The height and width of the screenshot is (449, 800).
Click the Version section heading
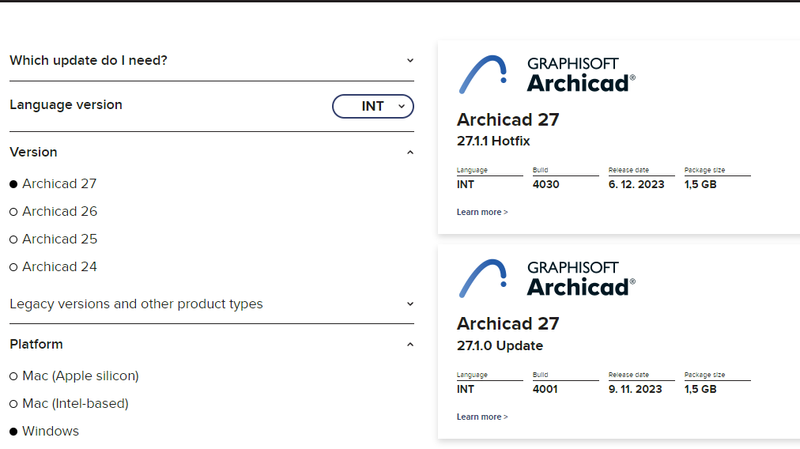33,152
